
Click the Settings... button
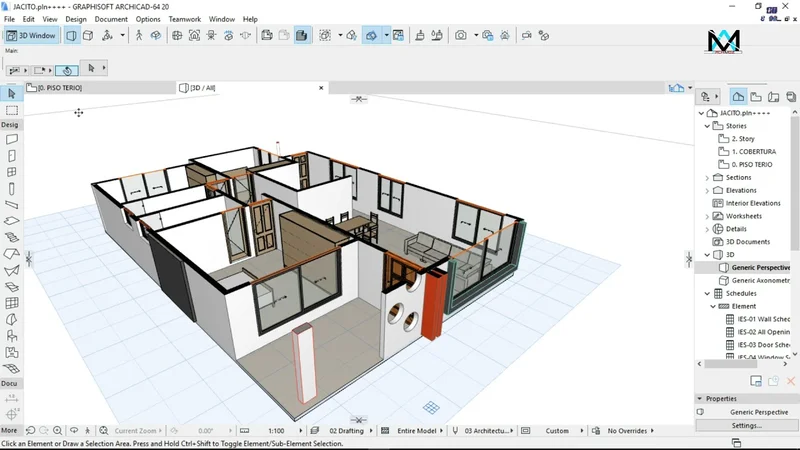746,426
